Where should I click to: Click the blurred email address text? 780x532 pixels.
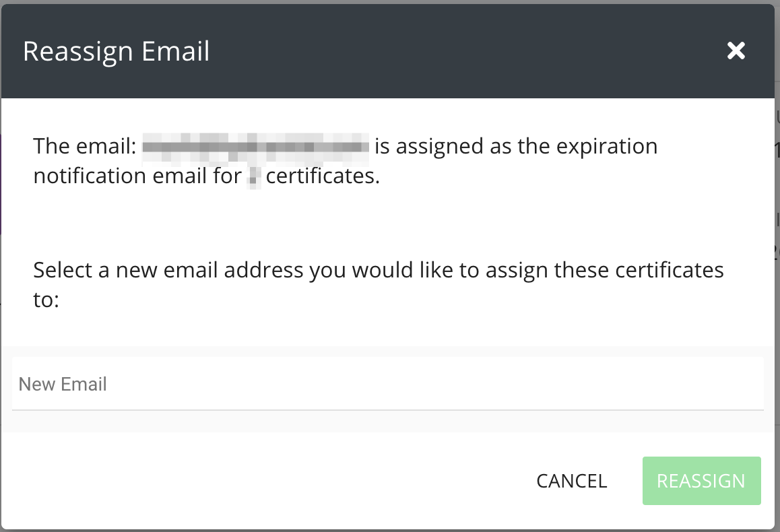[x=255, y=146]
